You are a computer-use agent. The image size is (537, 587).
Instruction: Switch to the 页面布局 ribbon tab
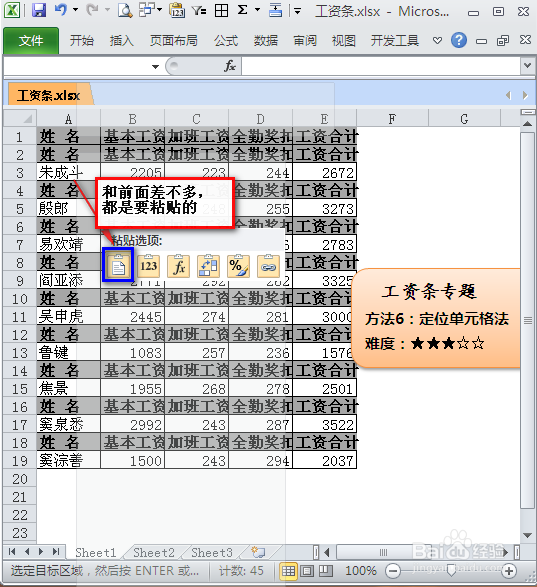click(x=173, y=40)
